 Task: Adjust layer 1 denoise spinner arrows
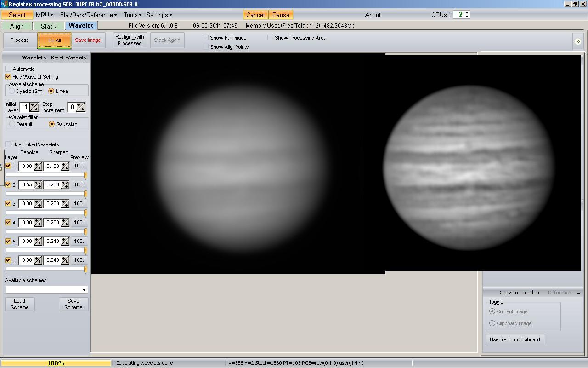[38, 166]
